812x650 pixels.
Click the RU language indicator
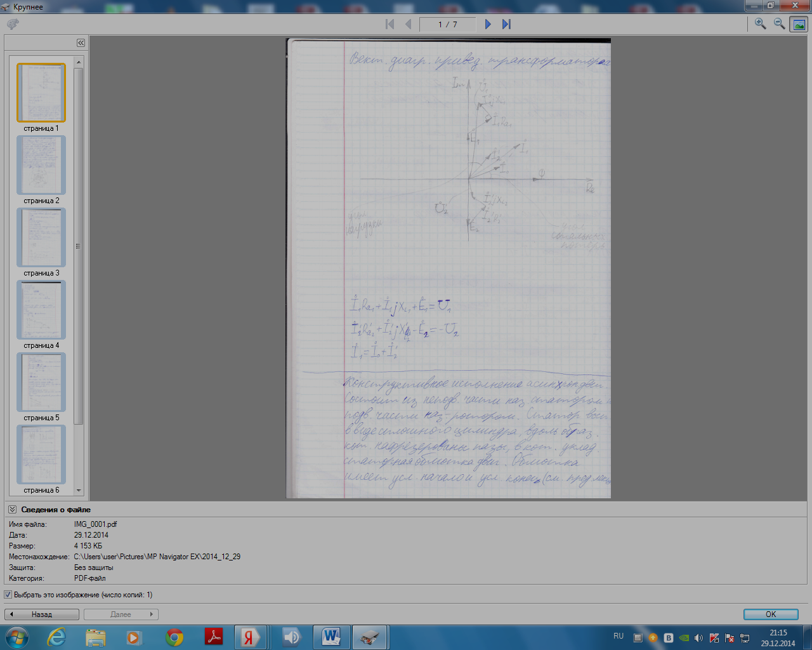619,636
